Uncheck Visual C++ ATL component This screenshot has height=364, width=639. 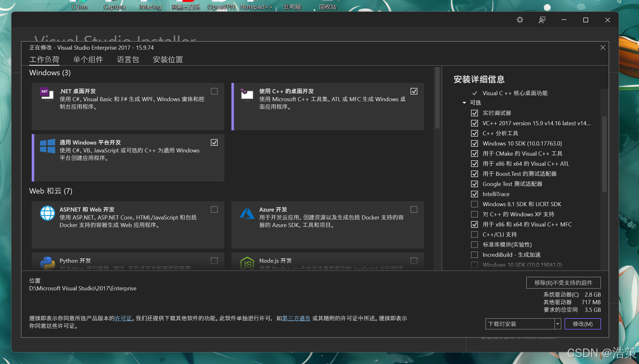pos(474,164)
